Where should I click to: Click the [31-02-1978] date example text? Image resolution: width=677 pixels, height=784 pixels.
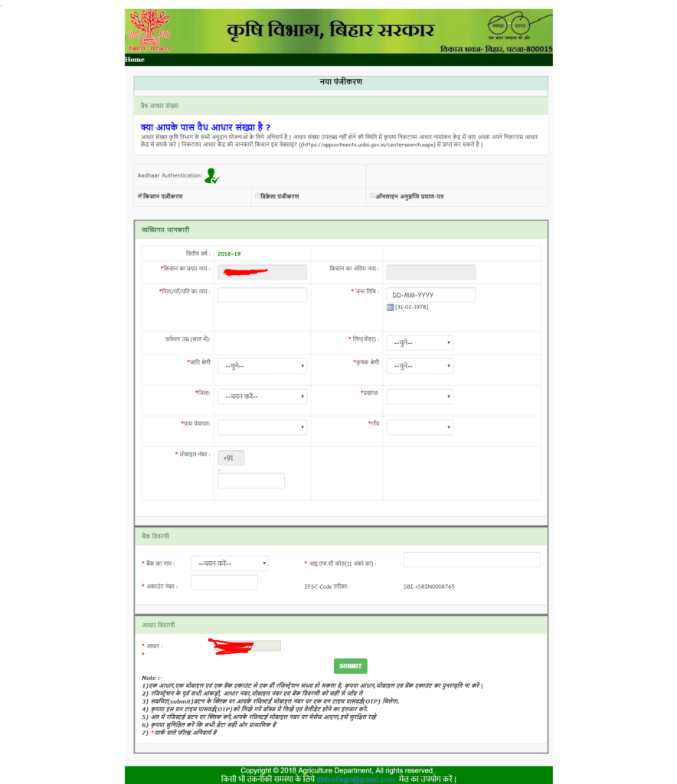pos(411,307)
